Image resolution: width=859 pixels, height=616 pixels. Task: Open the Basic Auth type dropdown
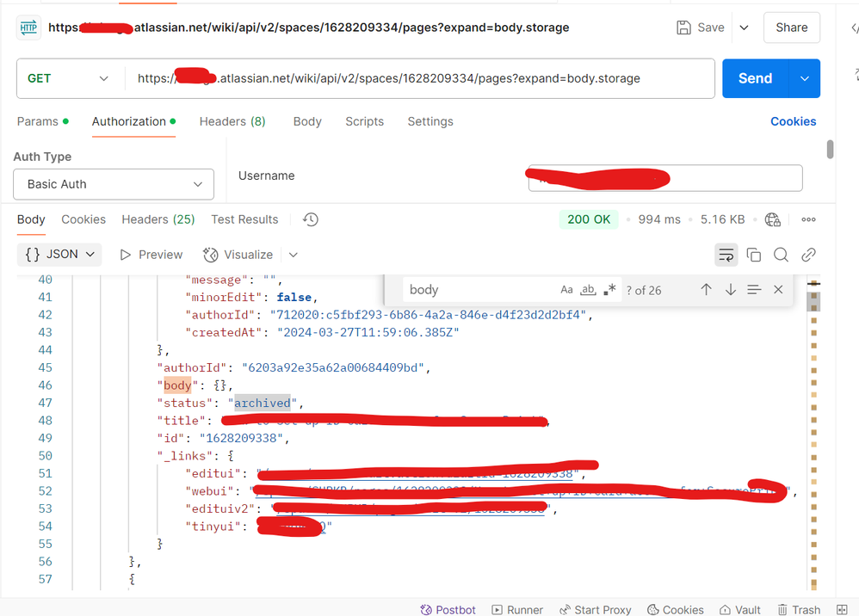click(114, 184)
